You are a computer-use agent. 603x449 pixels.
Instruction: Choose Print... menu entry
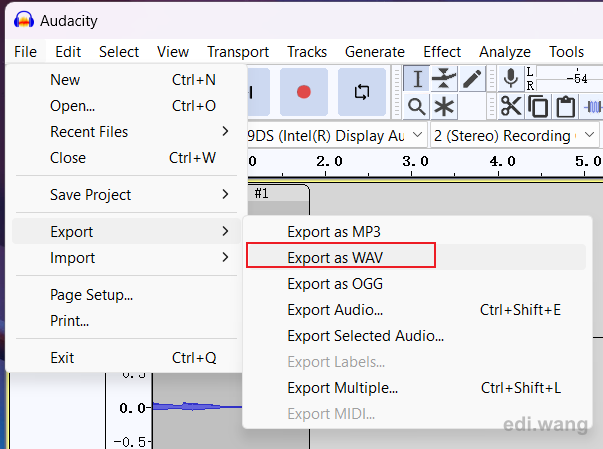126,321
